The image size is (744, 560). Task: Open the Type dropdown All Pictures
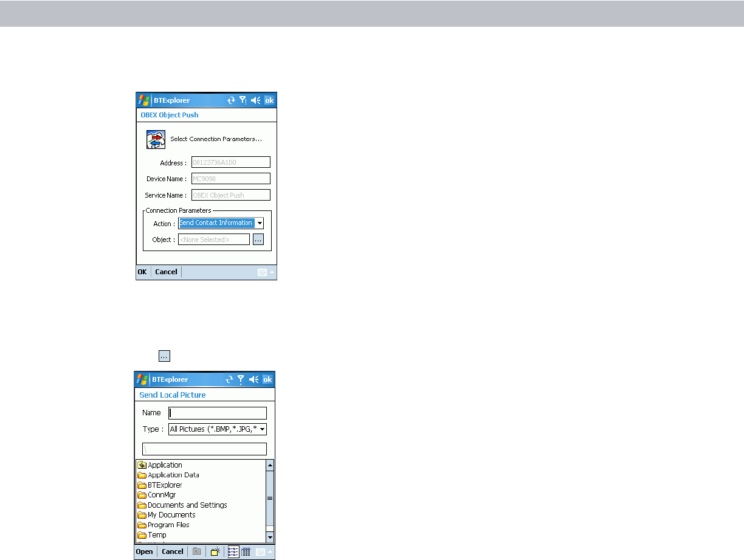coord(218,429)
